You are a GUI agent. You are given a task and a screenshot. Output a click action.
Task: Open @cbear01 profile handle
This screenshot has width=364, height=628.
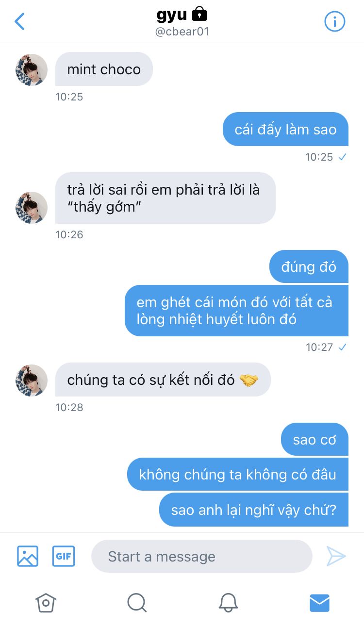click(x=182, y=32)
